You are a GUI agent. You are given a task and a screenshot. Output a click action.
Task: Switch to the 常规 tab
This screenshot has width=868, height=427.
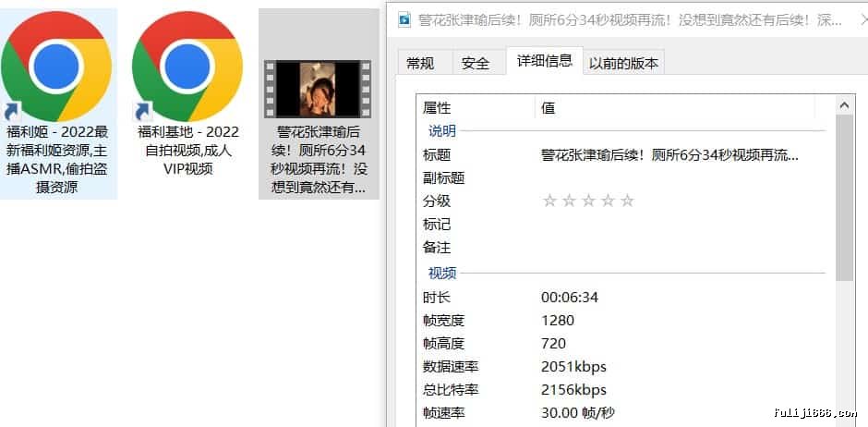pos(420,63)
